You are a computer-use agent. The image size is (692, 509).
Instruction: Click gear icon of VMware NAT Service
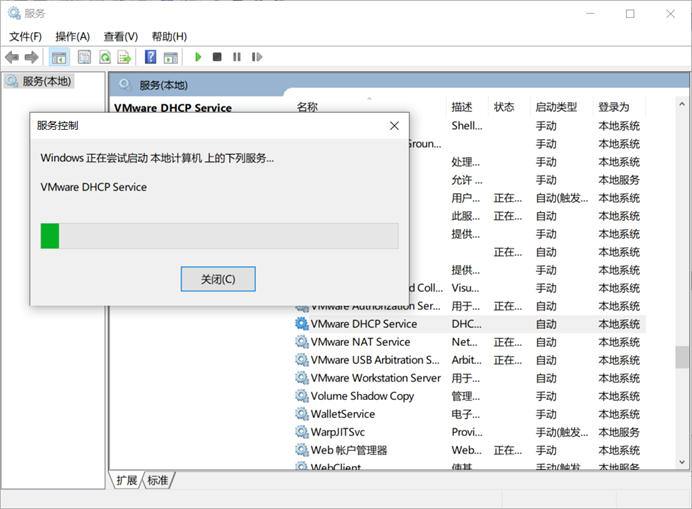[301, 342]
